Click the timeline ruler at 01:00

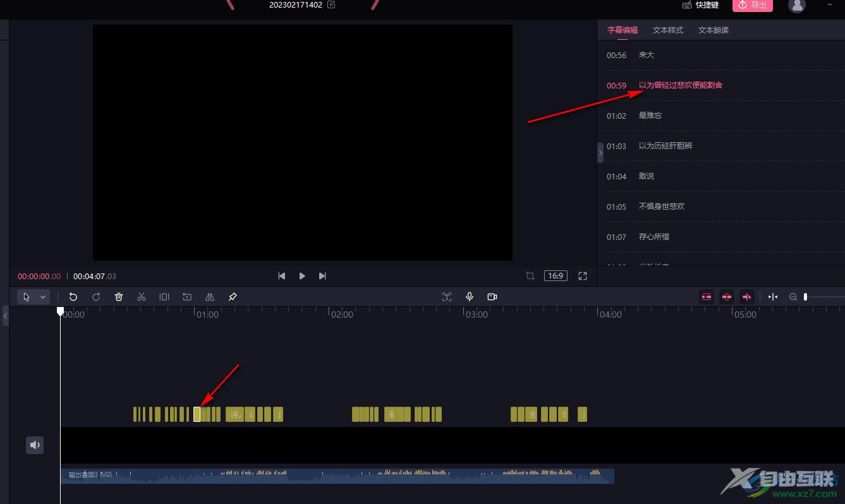click(x=207, y=315)
